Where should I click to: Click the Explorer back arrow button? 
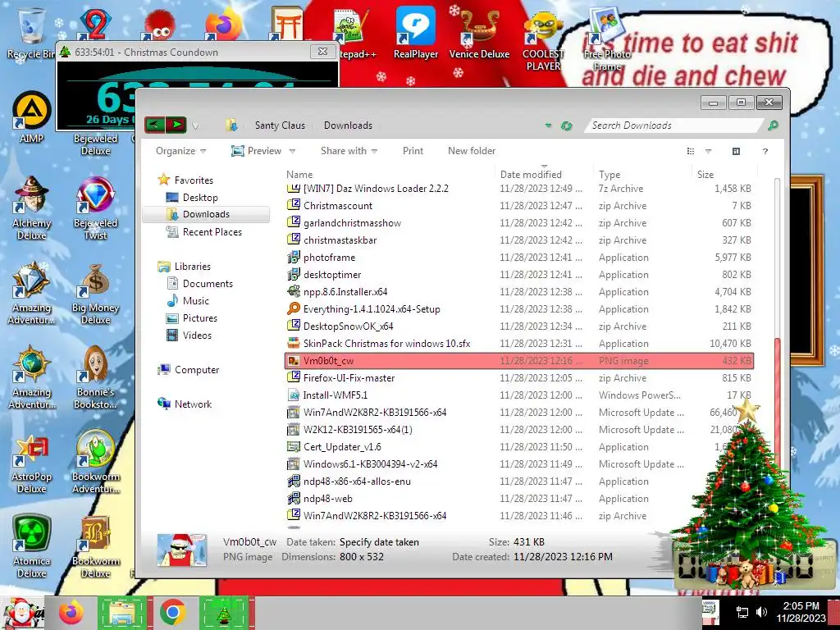click(x=155, y=126)
